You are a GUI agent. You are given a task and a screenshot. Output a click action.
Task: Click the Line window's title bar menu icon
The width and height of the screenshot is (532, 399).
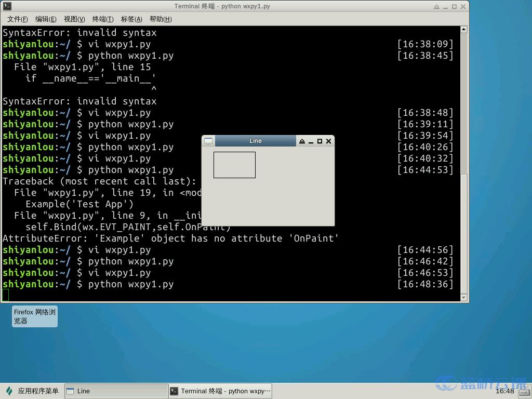pos(208,141)
